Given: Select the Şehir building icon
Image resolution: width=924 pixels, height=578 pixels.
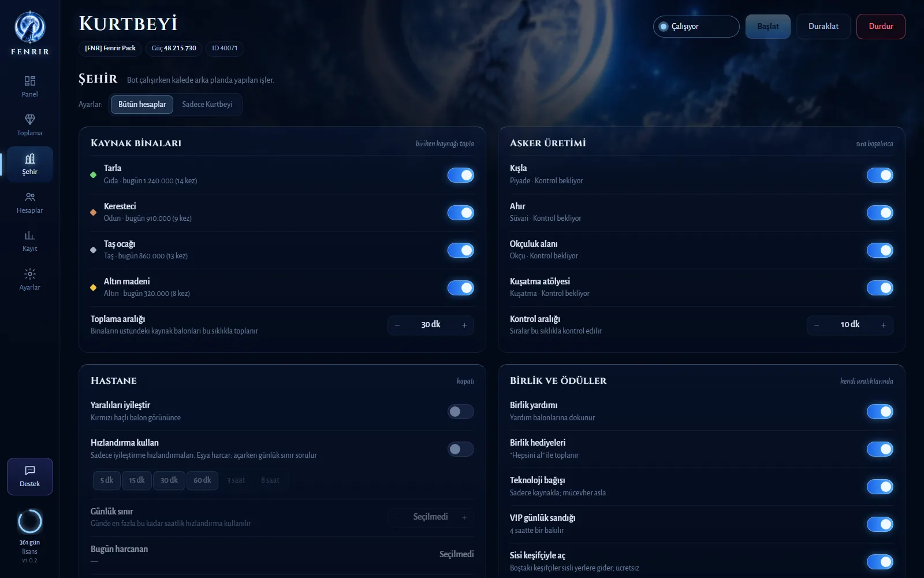Looking at the screenshot, I should (30, 158).
